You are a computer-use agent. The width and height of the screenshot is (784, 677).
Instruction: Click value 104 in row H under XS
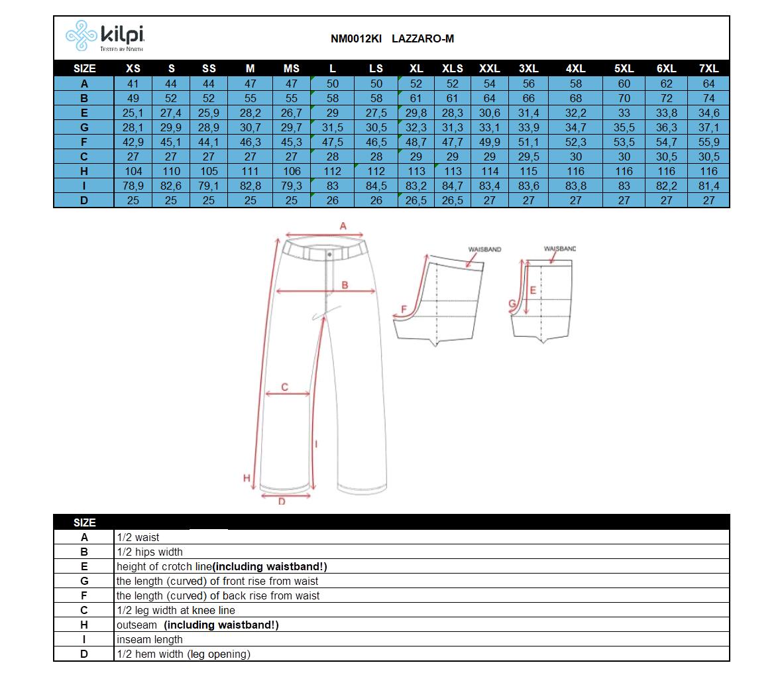133,171
